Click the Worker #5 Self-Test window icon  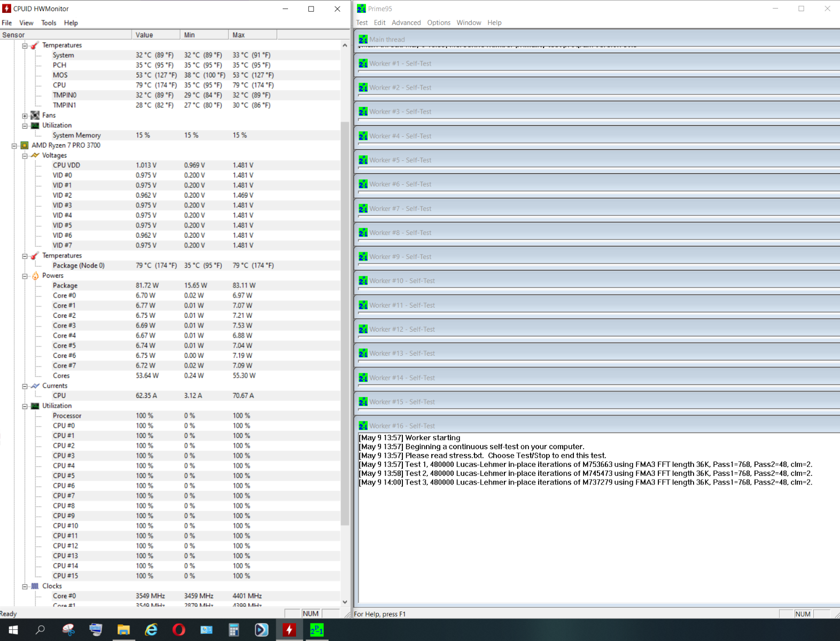tap(363, 160)
